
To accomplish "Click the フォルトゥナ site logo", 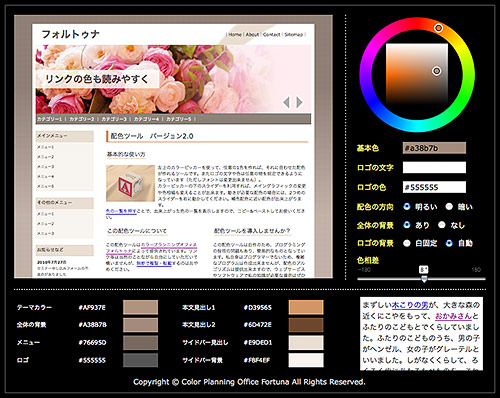I will (x=70, y=34).
